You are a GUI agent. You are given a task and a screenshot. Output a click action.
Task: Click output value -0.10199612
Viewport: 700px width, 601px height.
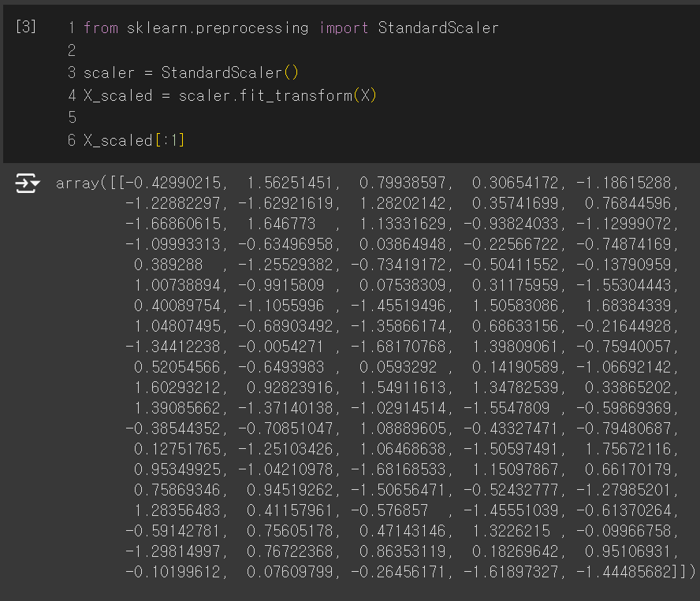coord(173,572)
